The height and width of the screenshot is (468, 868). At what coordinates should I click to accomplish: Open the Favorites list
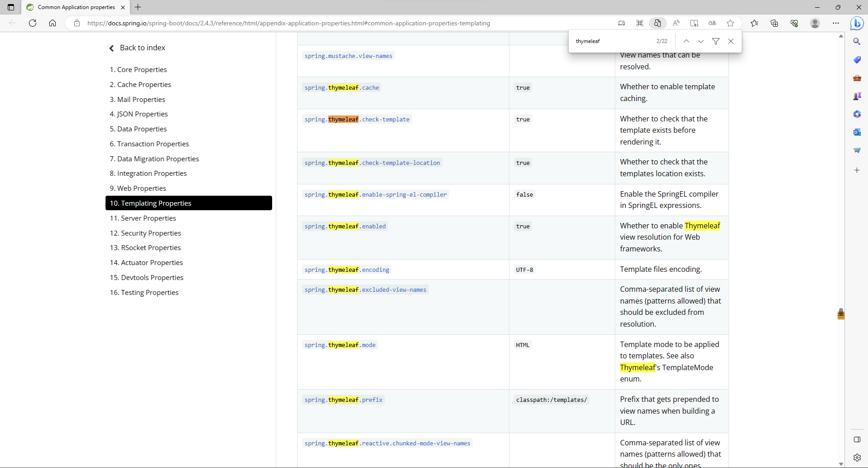click(x=754, y=23)
